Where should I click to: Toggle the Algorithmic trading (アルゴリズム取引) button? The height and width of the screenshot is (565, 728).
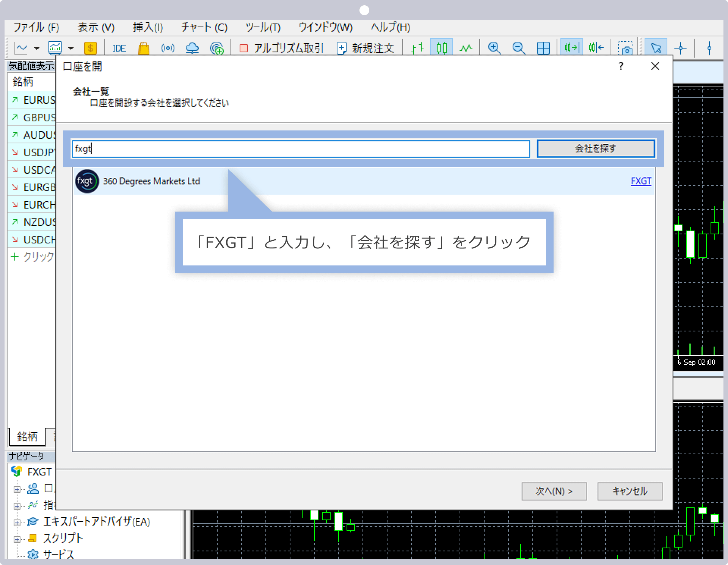pos(282,48)
